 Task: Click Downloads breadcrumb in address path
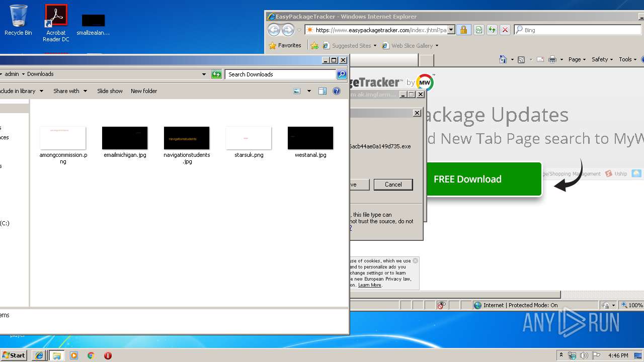click(x=40, y=74)
